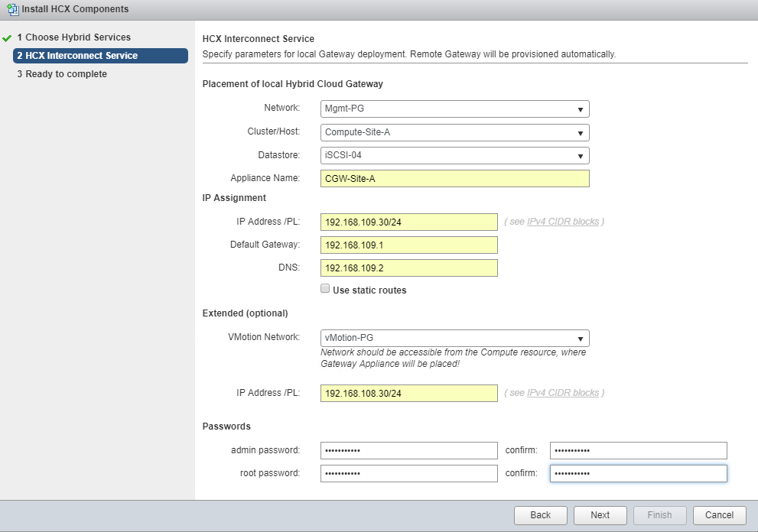Expand the Cluster/Host dropdown
Image resolution: width=758 pixels, height=532 pixels.
pyautogui.click(x=454, y=132)
